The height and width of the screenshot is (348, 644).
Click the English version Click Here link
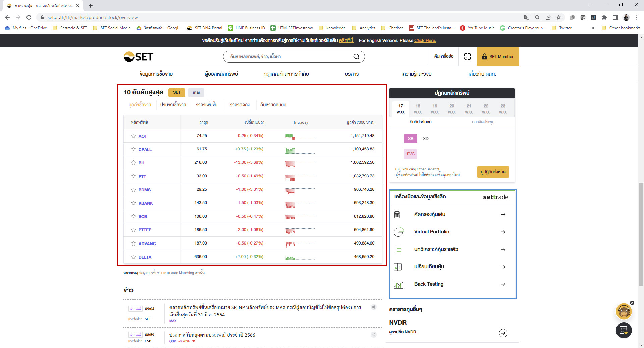coord(425,40)
